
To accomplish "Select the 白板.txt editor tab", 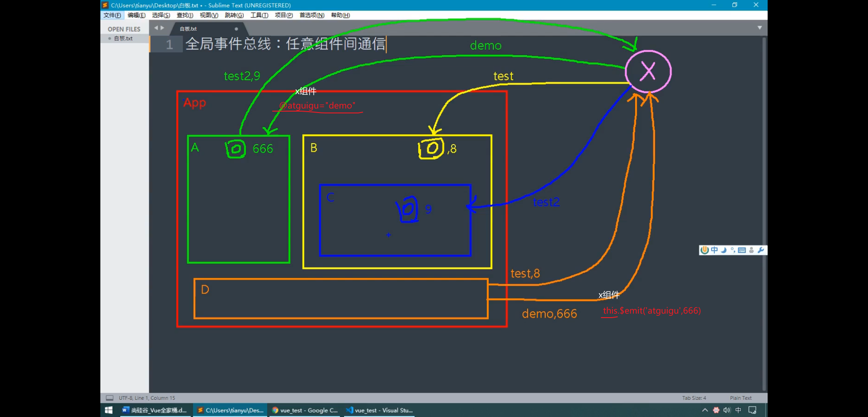I will [x=208, y=28].
